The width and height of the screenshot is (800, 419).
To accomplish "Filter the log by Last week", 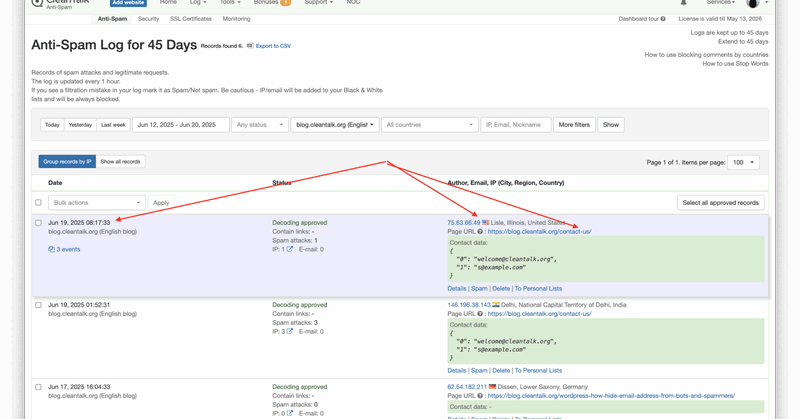I will pos(113,125).
